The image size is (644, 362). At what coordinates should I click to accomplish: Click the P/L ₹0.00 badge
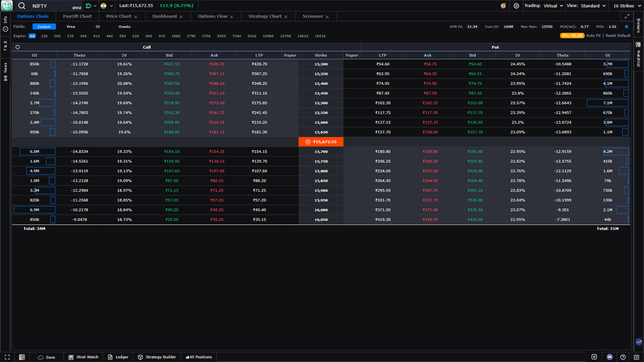point(572,35)
